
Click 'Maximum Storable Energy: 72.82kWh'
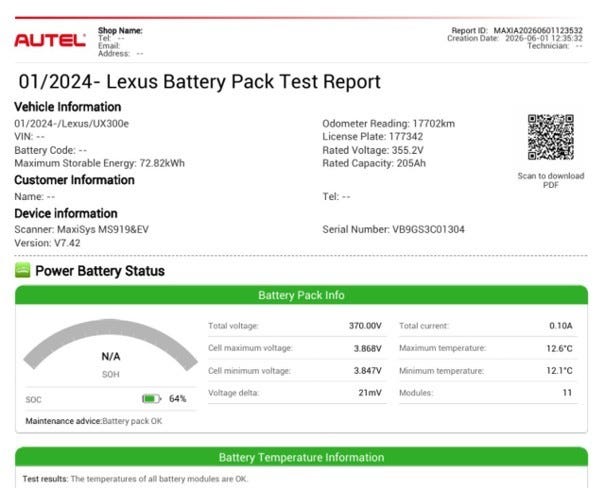point(100,163)
